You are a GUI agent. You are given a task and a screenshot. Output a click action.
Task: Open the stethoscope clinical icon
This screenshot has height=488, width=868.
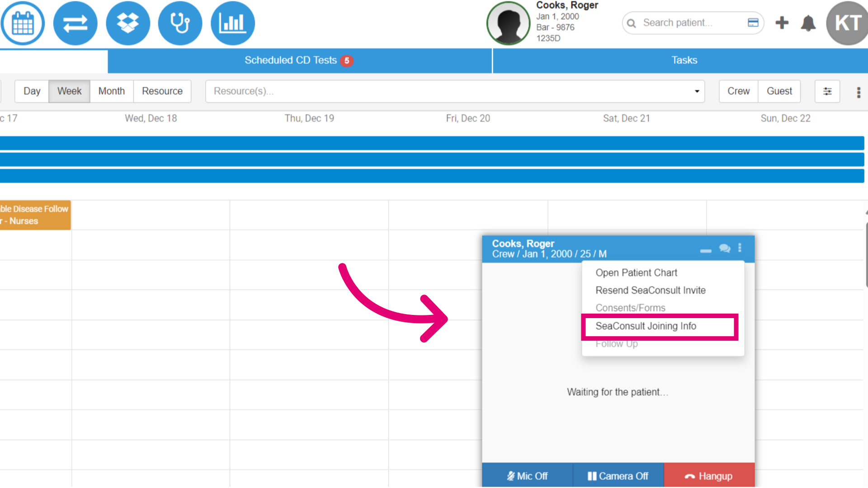(180, 23)
